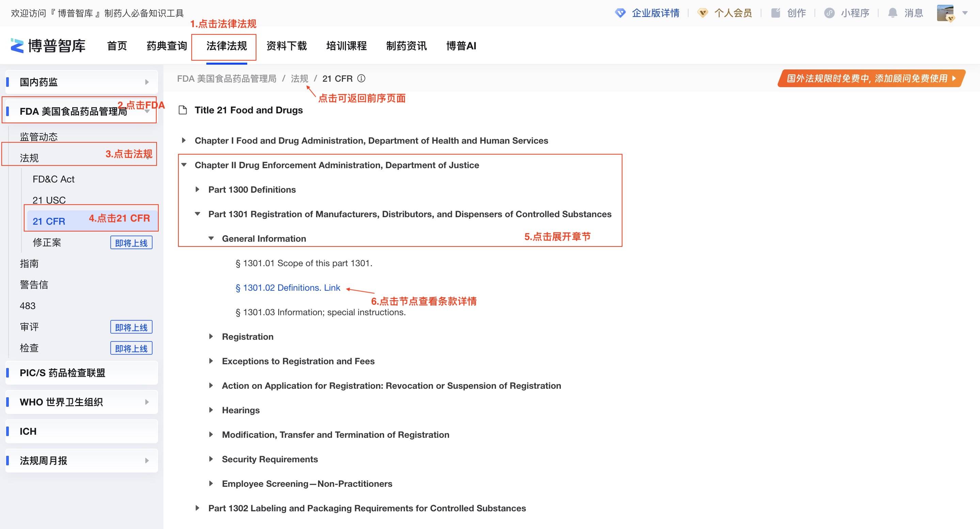Open § 1301.01 Scope of this part
980x529 pixels.
tap(304, 263)
